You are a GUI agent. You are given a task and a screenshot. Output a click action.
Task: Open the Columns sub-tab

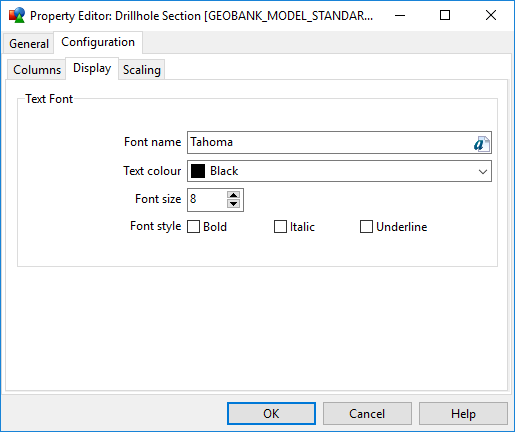click(37, 70)
